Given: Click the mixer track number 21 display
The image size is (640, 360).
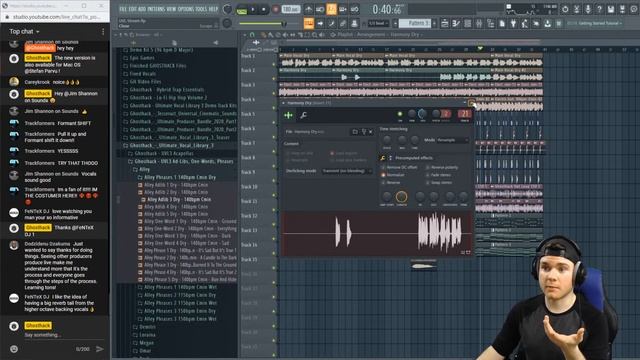Looking at the screenshot, I should point(464,114).
